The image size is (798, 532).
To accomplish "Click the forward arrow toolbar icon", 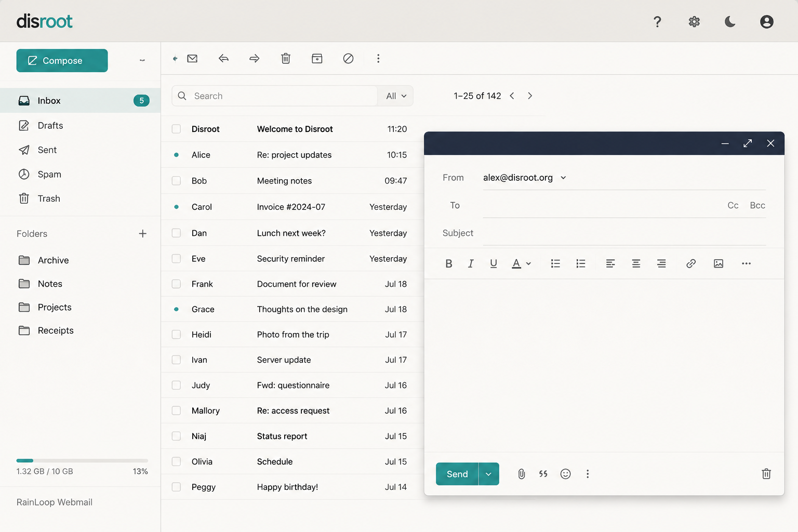I will [255, 58].
